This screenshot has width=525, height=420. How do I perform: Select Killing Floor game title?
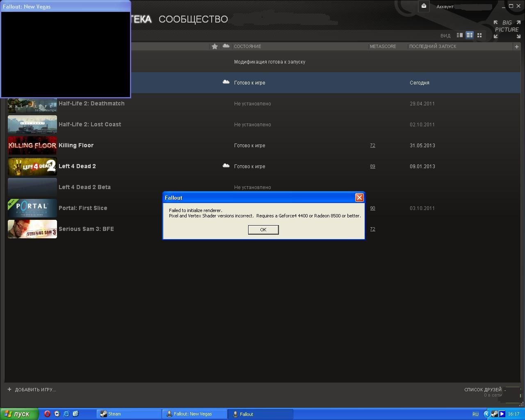76,145
